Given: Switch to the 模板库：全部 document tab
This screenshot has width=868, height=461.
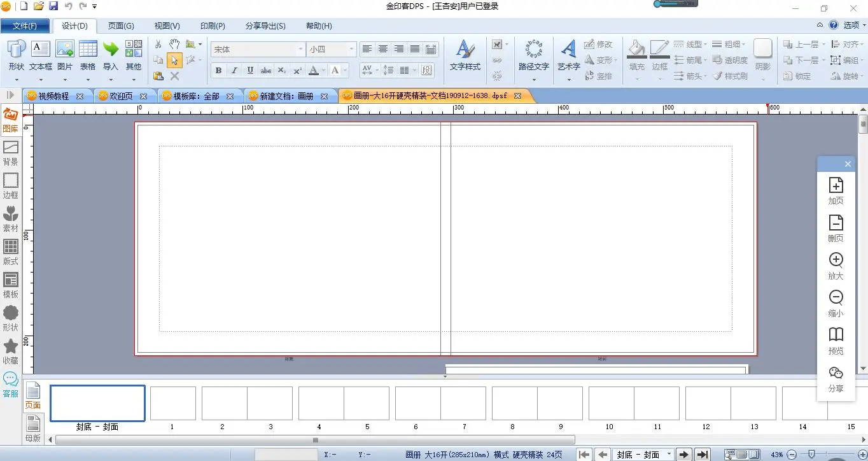Looking at the screenshot, I should 197,96.
